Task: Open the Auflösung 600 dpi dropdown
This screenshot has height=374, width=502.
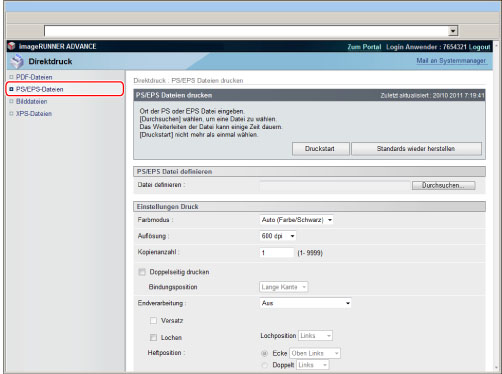Action: 278,236
